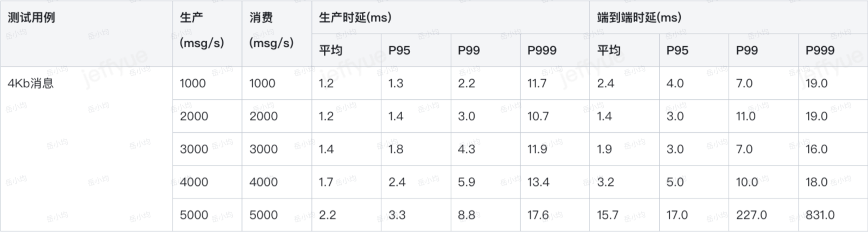The width and height of the screenshot is (868, 232).
Task: Select the 2000 production rate cell
Action: (x=194, y=117)
